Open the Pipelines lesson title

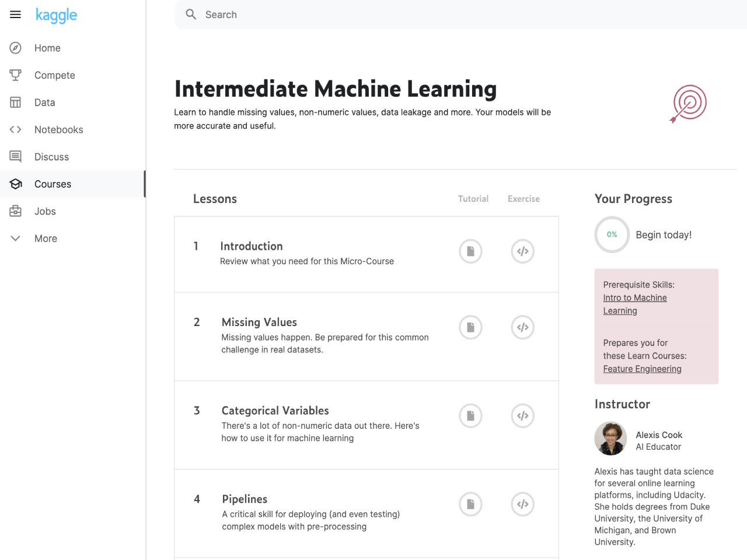pyautogui.click(x=245, y=499)
